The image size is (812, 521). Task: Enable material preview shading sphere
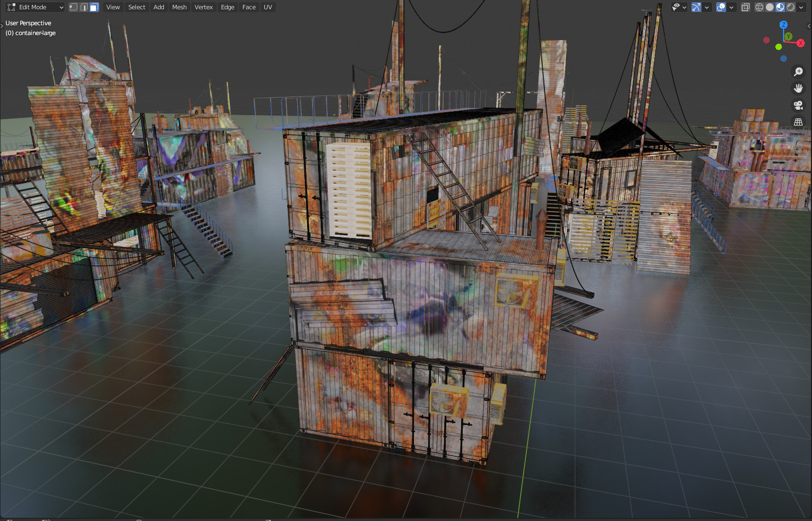coord(781,7)
